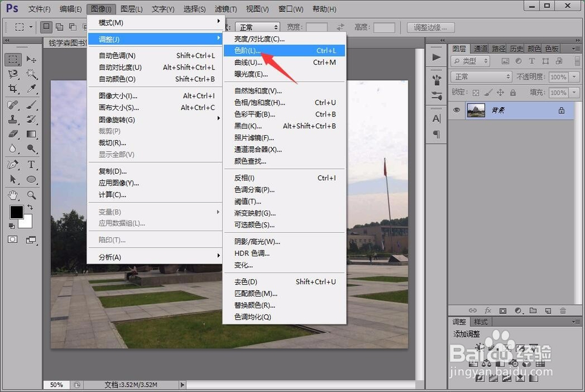Click the background color swatch
This screenshot has width=585, height=392.
[x=27, y=223]
